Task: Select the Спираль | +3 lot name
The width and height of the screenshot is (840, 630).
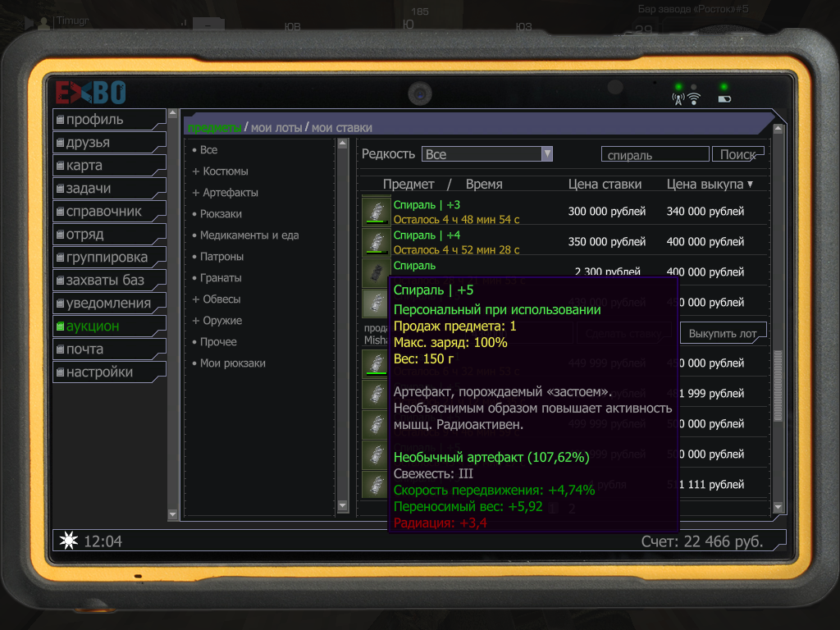Action: tap(427, 205)
